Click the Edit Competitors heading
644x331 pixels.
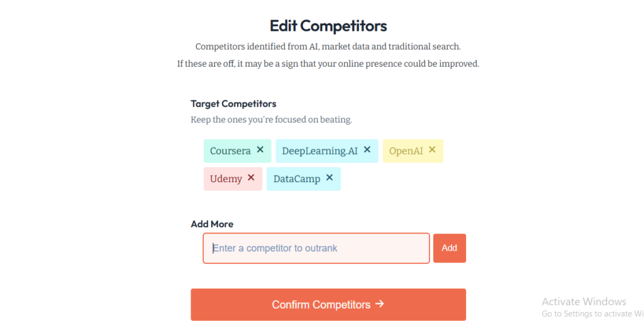(x=328, y=26)
